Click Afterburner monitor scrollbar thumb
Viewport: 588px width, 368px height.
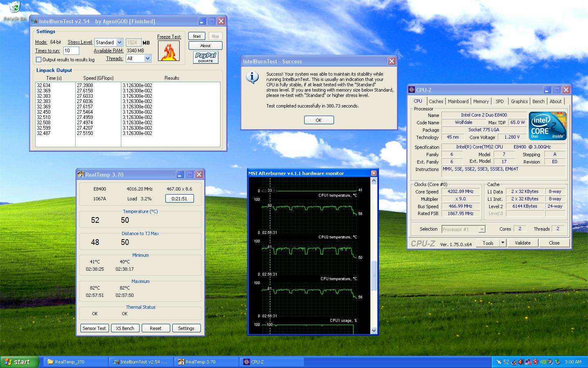pos(374,275)
